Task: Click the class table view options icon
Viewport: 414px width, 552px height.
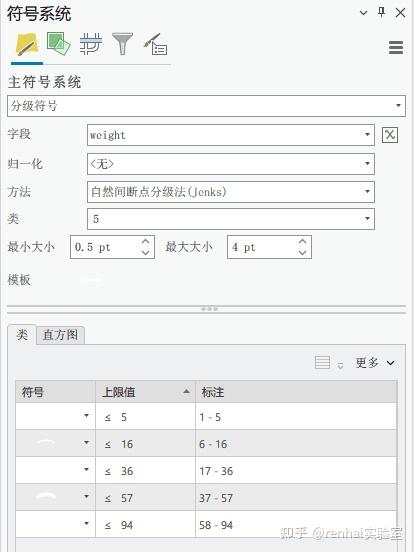Action: 322,362
